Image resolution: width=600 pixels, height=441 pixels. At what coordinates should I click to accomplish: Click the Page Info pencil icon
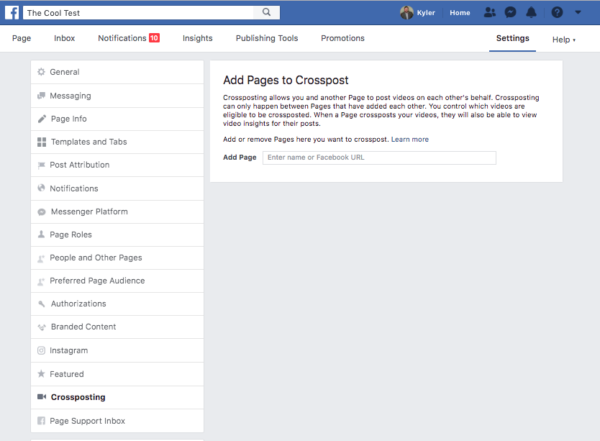[x=42, y=119]
